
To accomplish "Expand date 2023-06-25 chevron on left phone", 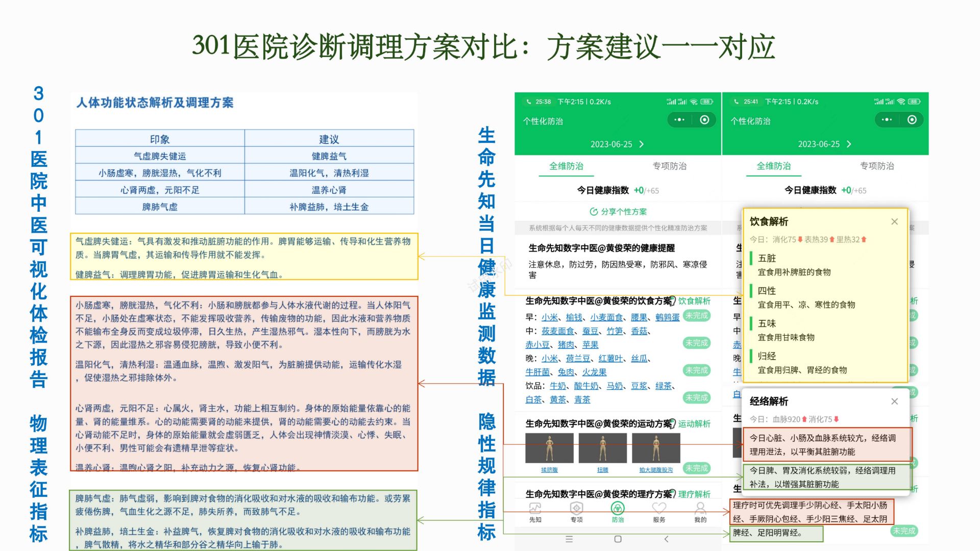I will (642, 144).
